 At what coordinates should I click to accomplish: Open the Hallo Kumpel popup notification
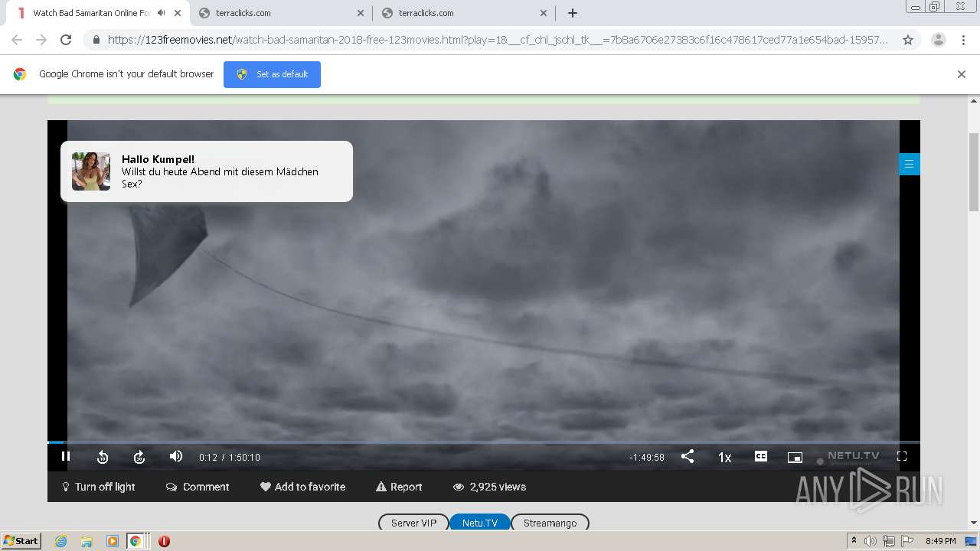click(x=207, y=171)
